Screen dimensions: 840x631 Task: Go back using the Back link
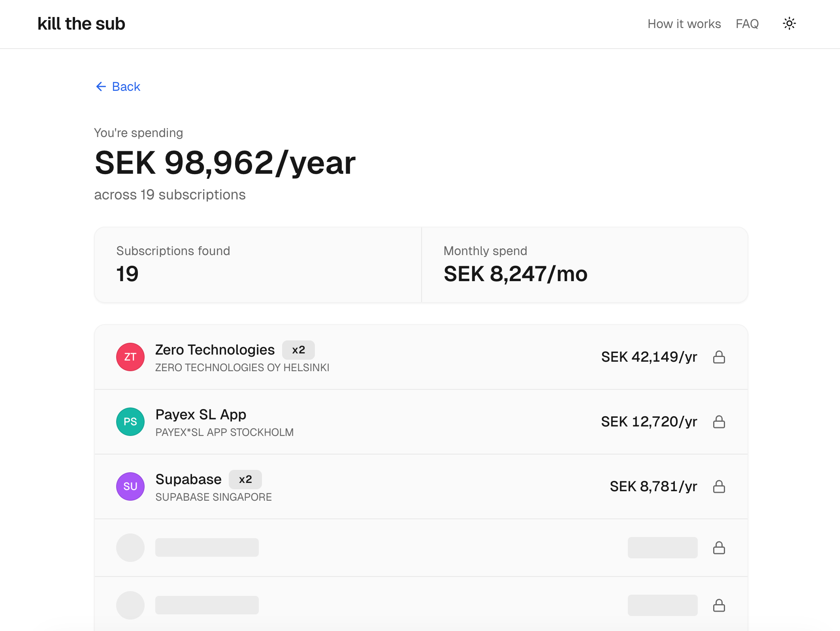tap(126, 86)
